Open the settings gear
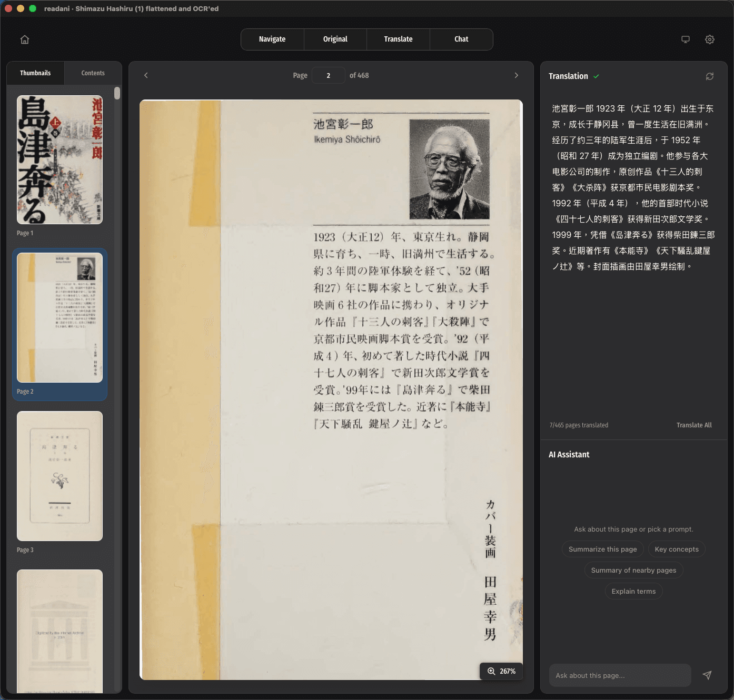The width and height of the screenshot is (734, 700). click(x=710, y=39)
